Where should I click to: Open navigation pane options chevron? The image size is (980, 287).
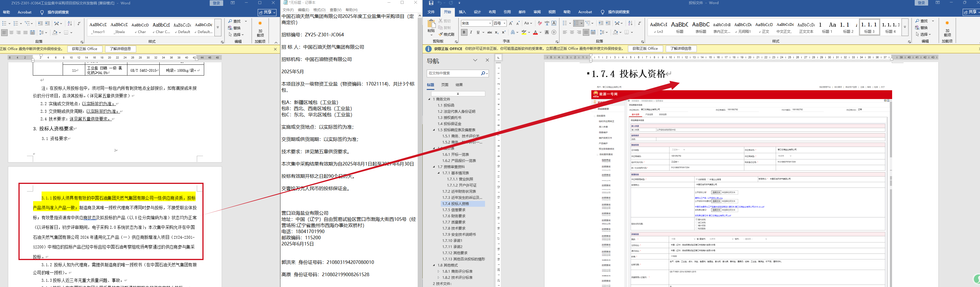(x=475, y=60)
